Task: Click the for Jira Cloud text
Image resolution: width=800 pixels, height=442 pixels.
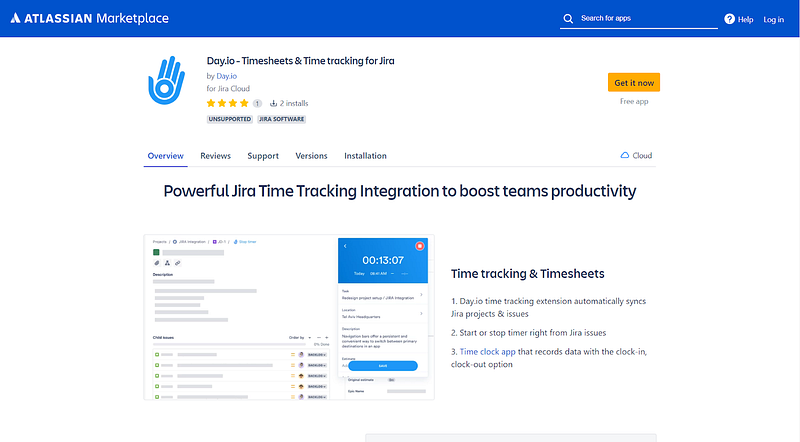Action: 228,89
